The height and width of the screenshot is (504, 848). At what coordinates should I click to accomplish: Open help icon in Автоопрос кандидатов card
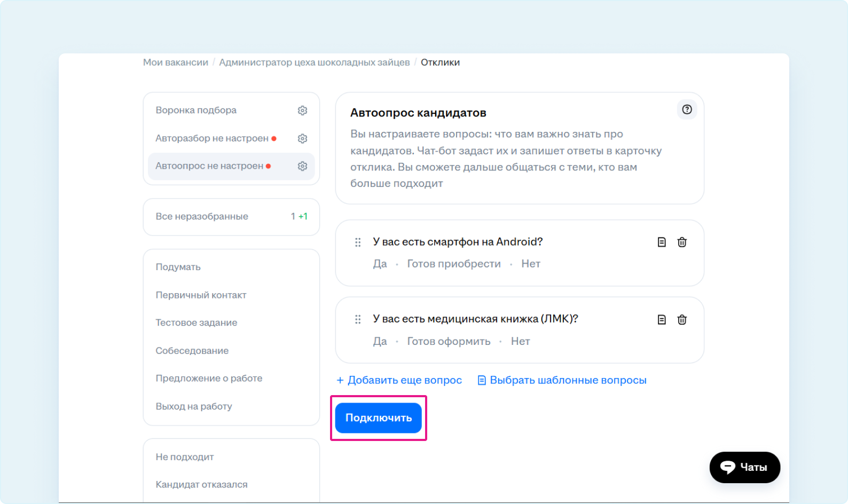click(687, 109)
